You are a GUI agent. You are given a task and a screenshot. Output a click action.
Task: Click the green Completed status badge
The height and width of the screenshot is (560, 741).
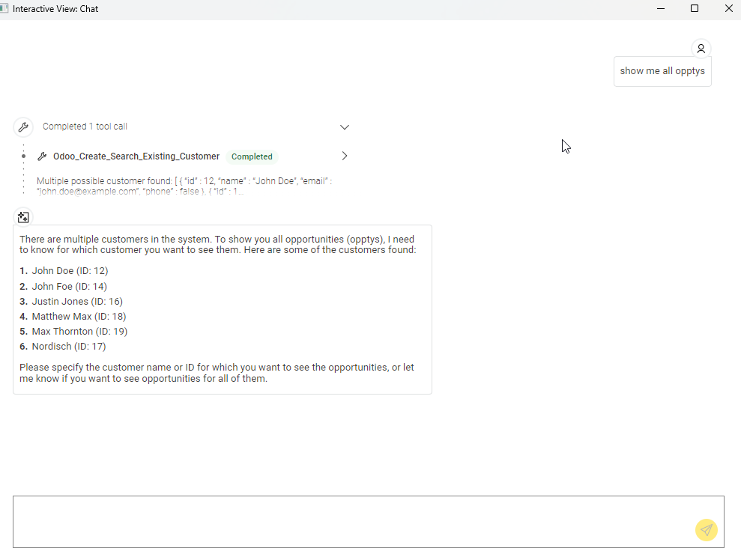(x=252, y=156)
